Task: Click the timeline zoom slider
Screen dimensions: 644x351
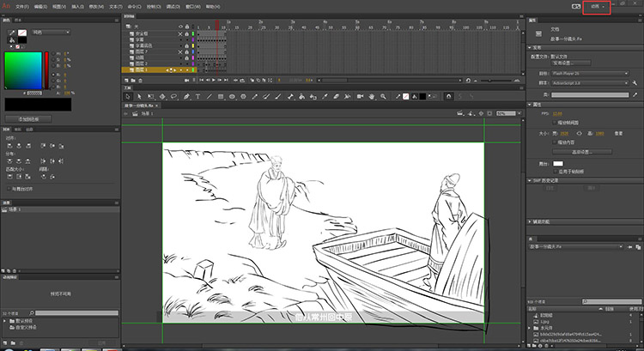Action: [496, 81]
